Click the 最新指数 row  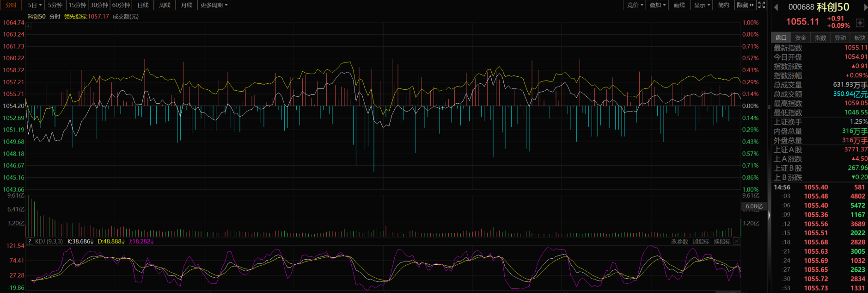(820, 48)
